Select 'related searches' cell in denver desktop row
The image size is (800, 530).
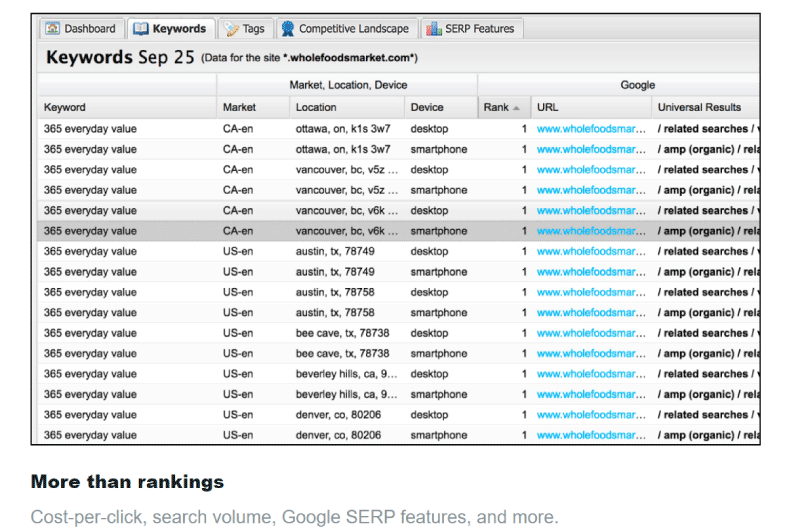point(708,415)
